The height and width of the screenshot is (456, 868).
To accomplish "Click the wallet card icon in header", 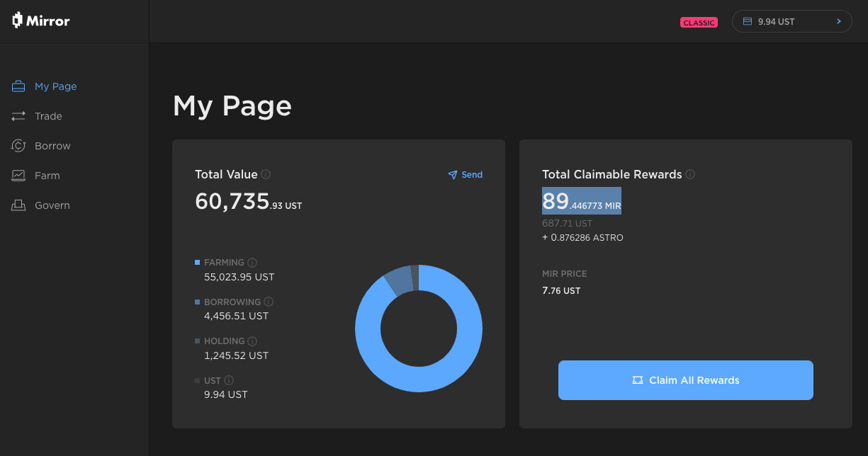I will (x=747, y=21).
